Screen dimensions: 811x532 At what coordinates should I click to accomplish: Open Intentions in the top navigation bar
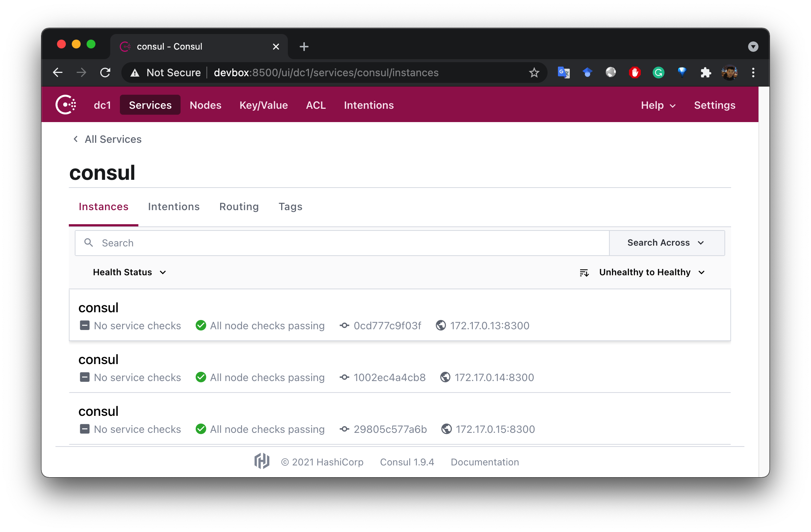click(369, 105)
